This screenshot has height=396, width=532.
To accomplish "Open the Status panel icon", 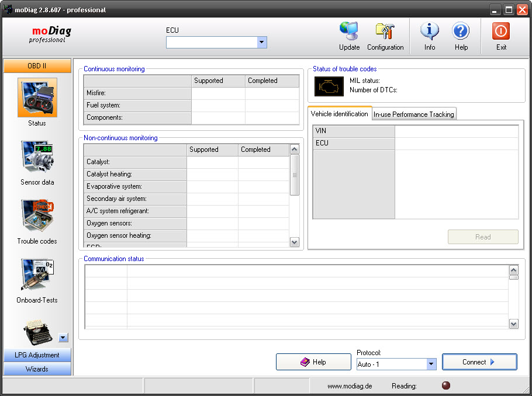I will [x=37, y=98].
